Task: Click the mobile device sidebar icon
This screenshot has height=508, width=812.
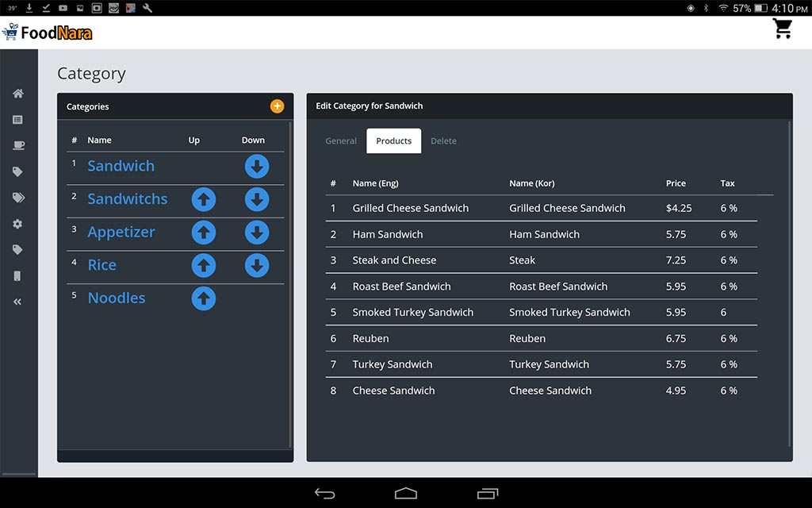Action: [17, 276]
